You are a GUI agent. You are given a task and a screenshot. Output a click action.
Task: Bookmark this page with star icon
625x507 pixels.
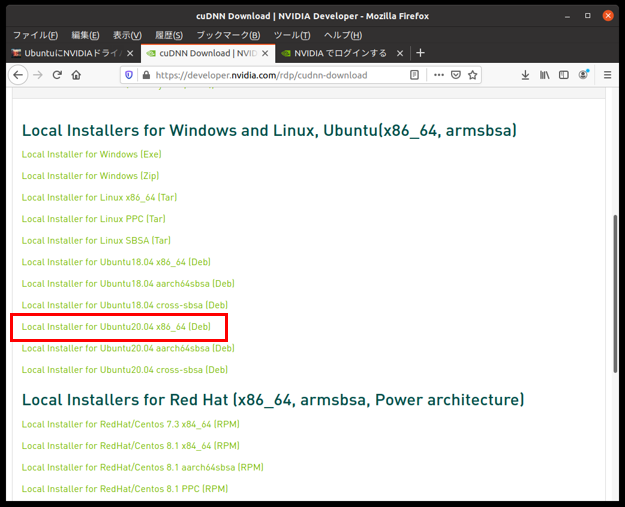click(x=473, y=75)
